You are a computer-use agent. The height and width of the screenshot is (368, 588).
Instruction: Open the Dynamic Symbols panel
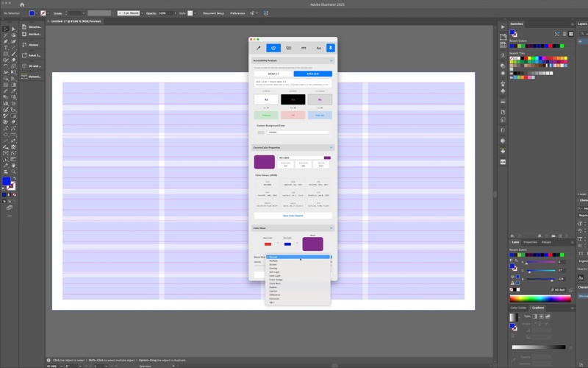click(x=32, y=77)
